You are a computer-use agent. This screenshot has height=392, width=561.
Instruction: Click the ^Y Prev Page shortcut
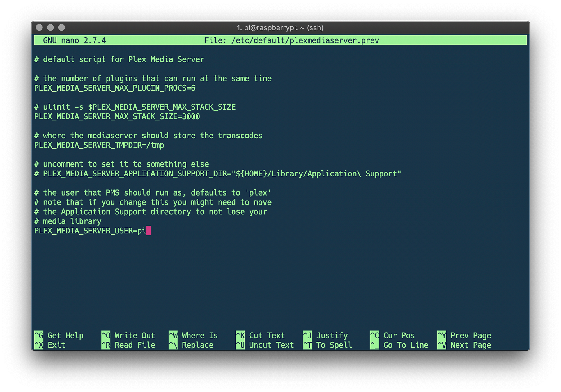click(464, 335)
